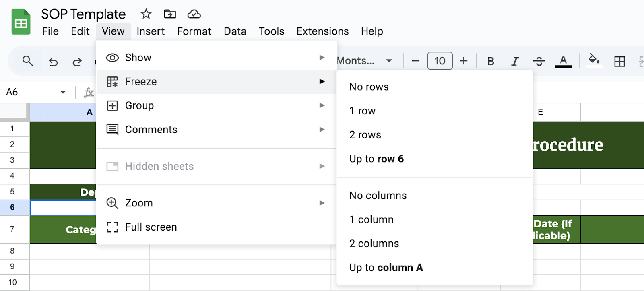644x291 pixels.
Task: Decrease font size with minus button
Action: [416, 61]
